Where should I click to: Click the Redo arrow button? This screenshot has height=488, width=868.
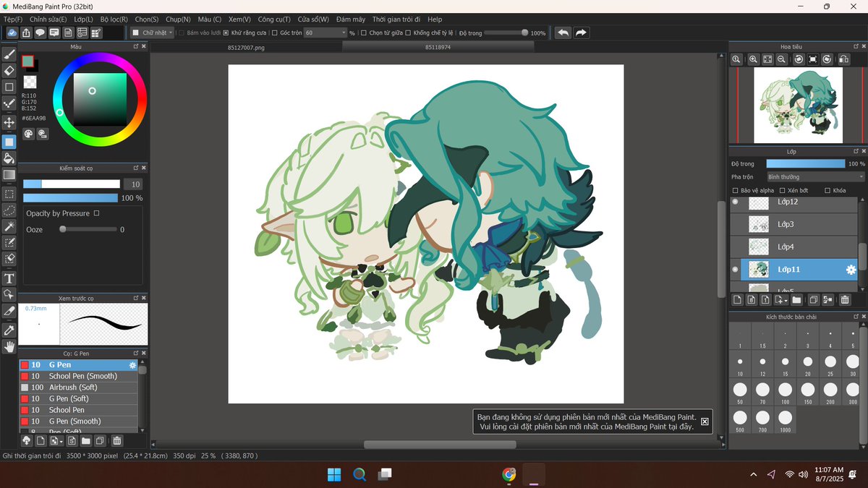coord(582,33)
